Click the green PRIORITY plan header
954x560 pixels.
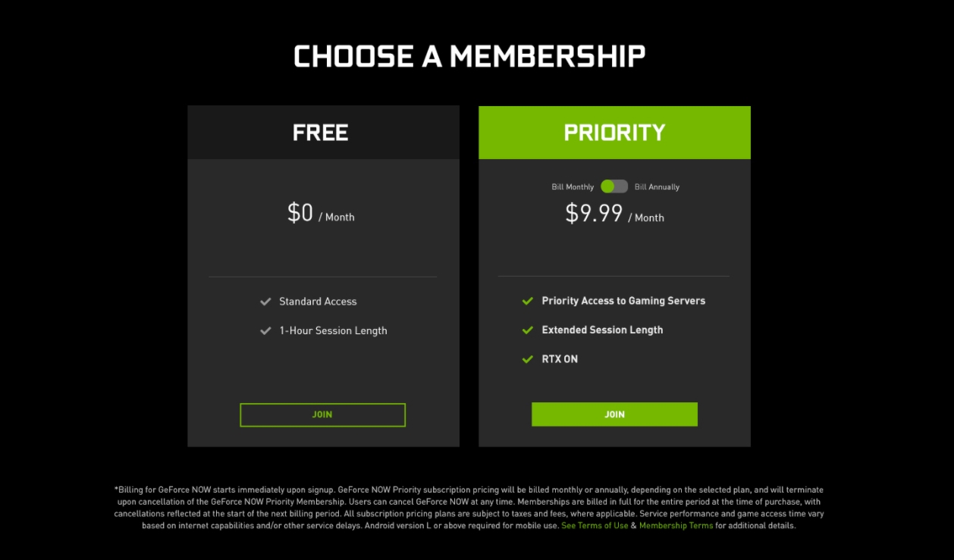[x=614, y=133]
